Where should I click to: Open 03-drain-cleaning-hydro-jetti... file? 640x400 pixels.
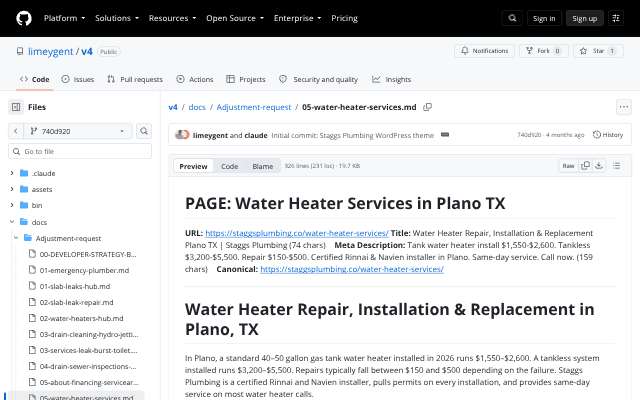pyautogui.click(x=89, y=334)
